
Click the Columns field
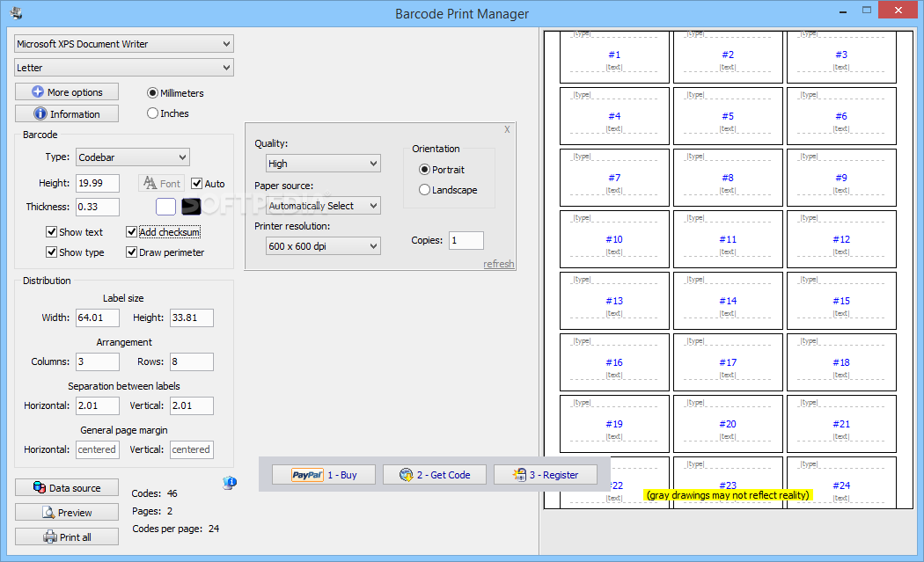[x=98, y=361]
